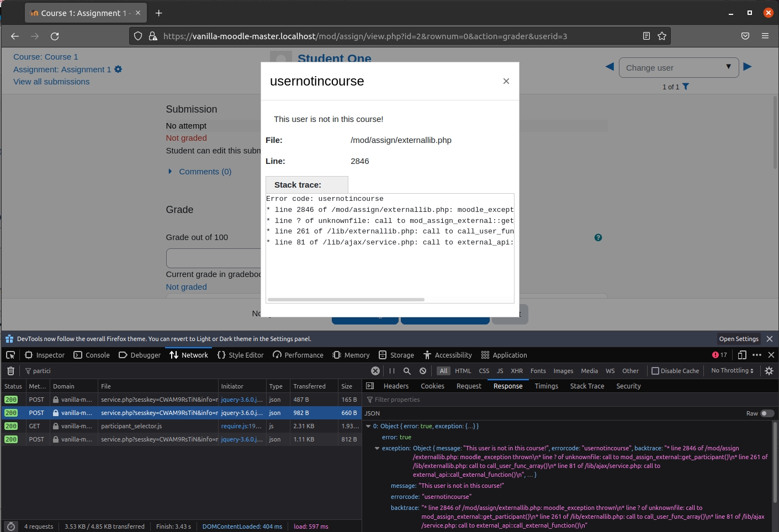The height and width of the screenshot is (532, 779).
Task: Collapse the exception object node
Action: (x=377, y=448)
